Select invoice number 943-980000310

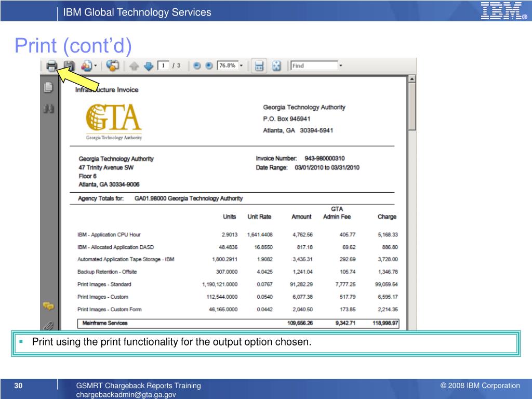click(x=324, y=158)
